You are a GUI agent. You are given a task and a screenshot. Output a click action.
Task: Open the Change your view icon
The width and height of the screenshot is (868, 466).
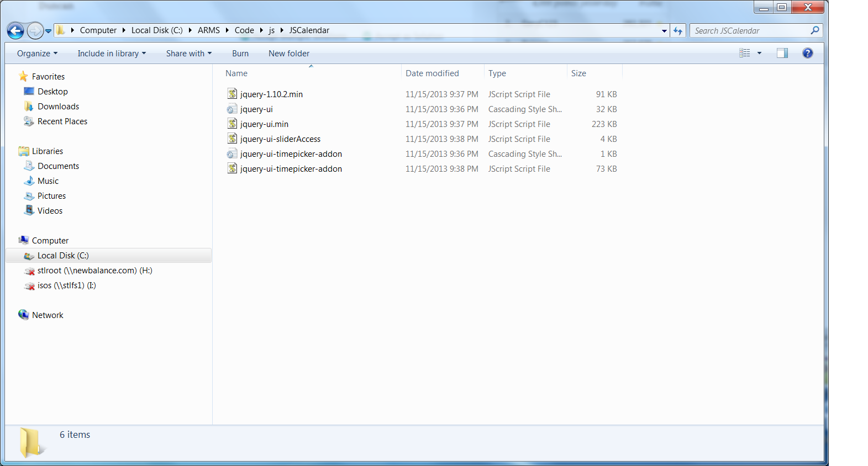(745, 53)
